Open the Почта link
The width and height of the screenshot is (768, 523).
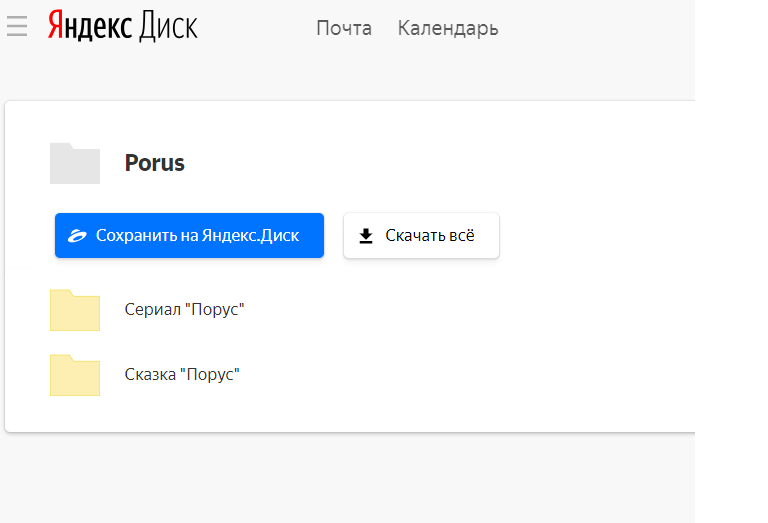pos(344,28)
